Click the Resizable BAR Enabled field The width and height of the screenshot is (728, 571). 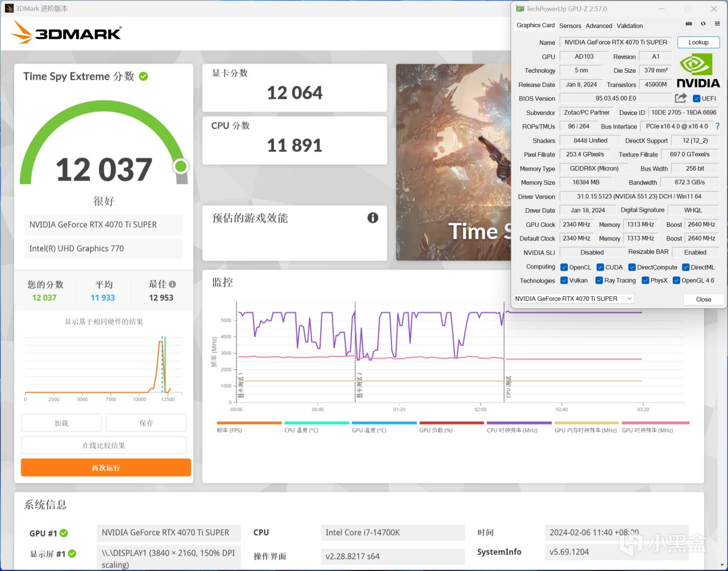[x=695, y=253]
